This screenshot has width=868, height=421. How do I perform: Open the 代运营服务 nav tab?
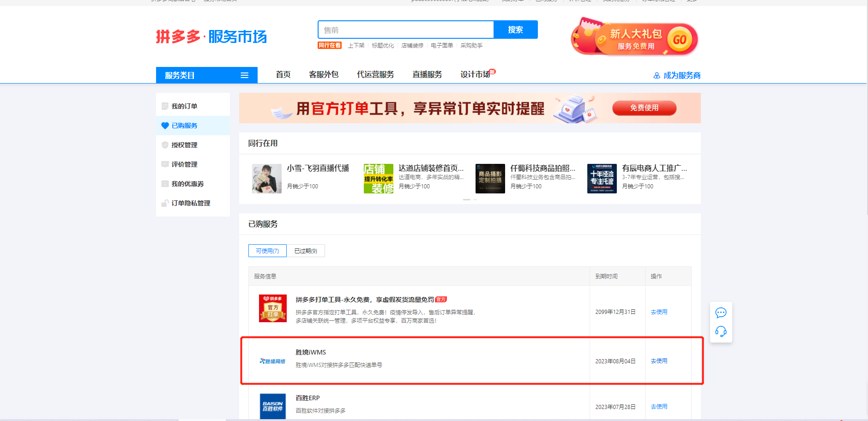(x=375, y=74)
